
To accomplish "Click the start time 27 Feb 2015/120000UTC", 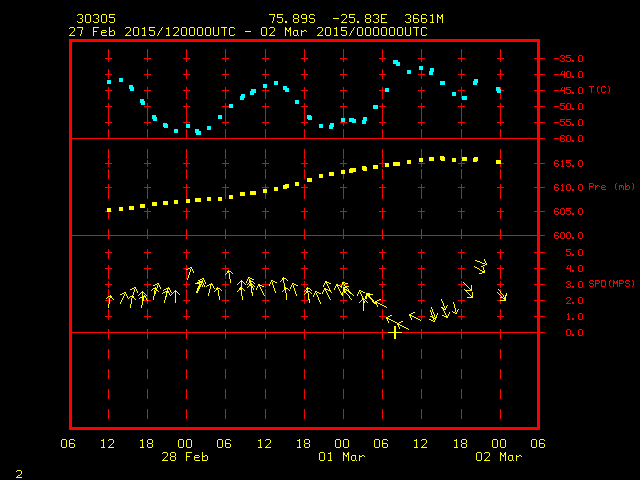I will tap(152, 32).
